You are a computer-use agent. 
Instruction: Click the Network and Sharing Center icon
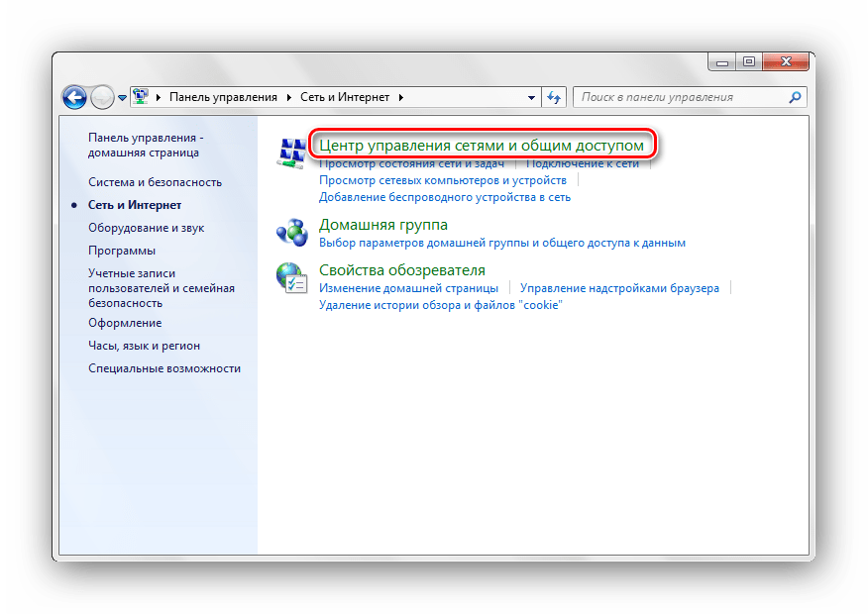coord(292,153)
